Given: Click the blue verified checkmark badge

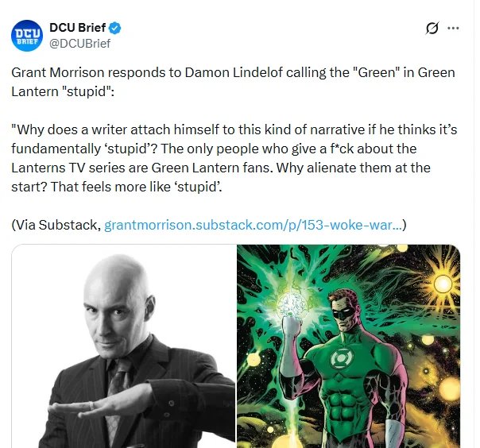Looking at the screenshot, I should (x=115, y=28).
